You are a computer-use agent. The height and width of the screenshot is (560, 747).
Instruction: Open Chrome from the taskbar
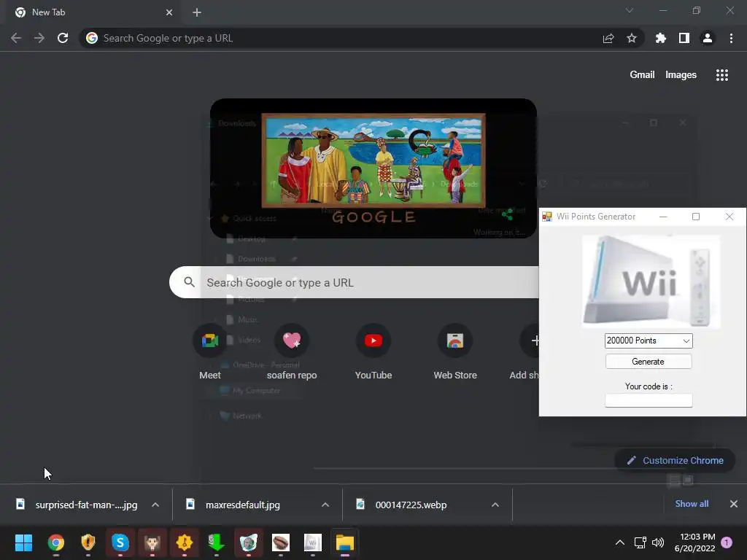click(x=55, y=542)
